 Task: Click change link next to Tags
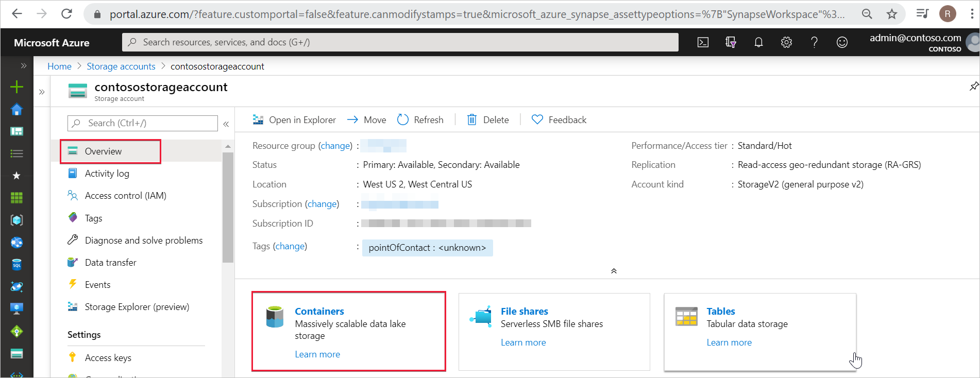[290, 246]
